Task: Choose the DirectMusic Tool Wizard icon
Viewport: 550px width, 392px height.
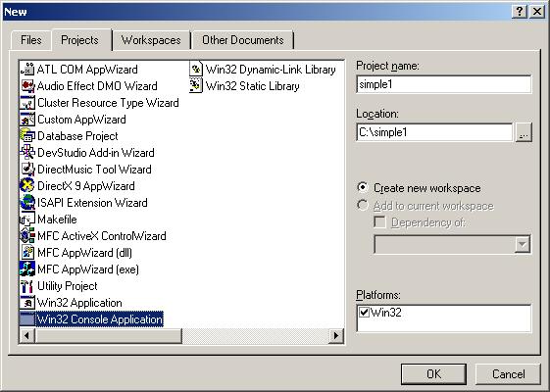Action: point(27,170)
